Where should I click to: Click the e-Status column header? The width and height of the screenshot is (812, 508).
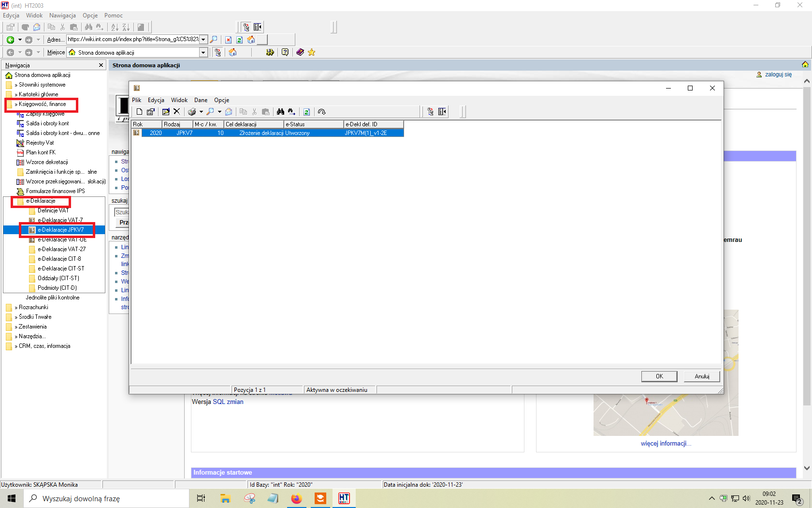[314, 124]
